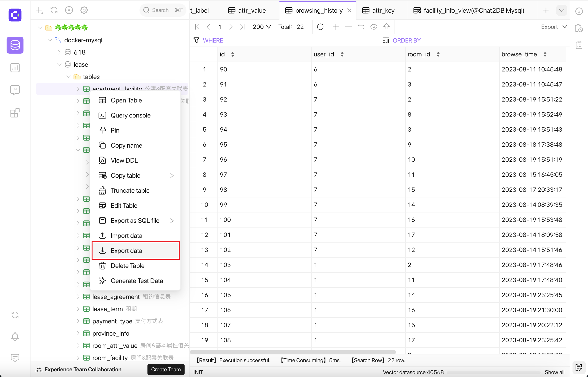Click the refresh data icon
The height and width of the screenshot is (377, 588).
coord(320,27)
